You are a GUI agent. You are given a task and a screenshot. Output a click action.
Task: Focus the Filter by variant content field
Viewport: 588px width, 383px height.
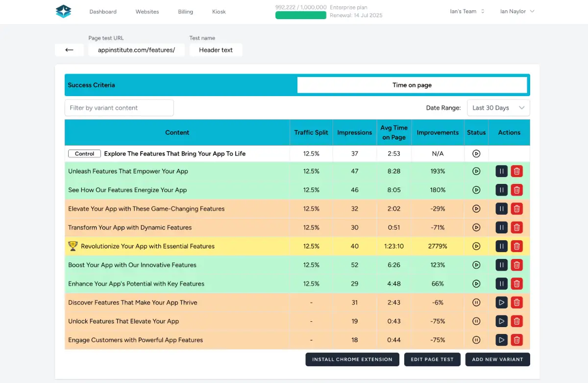tap(119, 108)
